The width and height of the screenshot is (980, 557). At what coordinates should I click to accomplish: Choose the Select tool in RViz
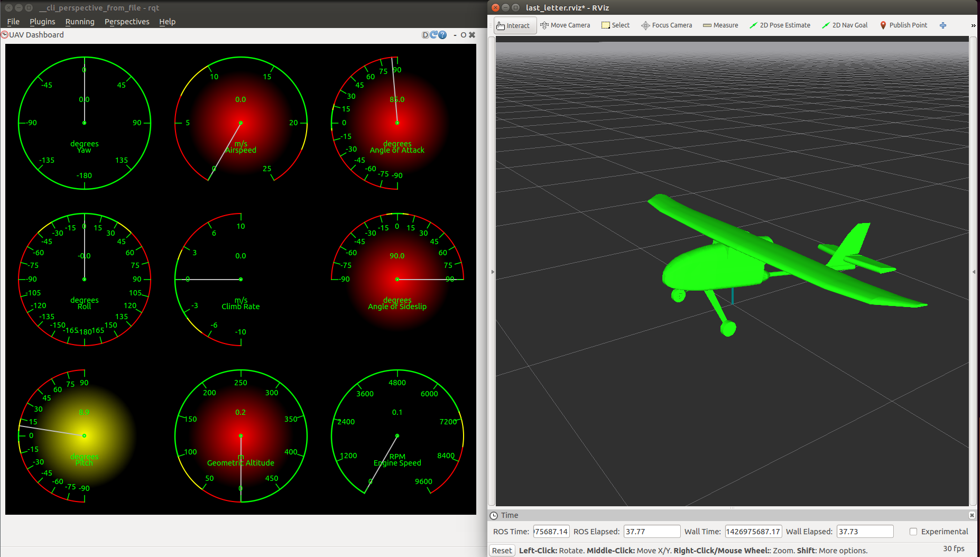point(616,25)
